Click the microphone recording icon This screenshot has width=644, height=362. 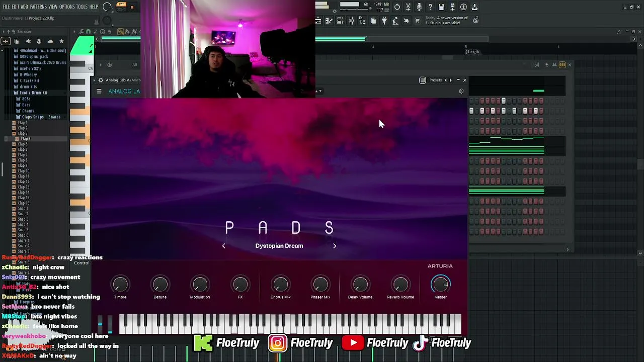[419, 7]
